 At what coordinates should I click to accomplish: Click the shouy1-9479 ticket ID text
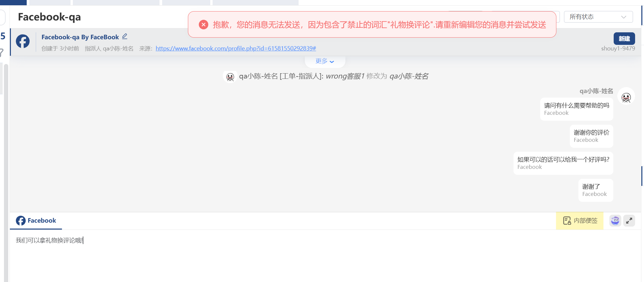[618, 48]
